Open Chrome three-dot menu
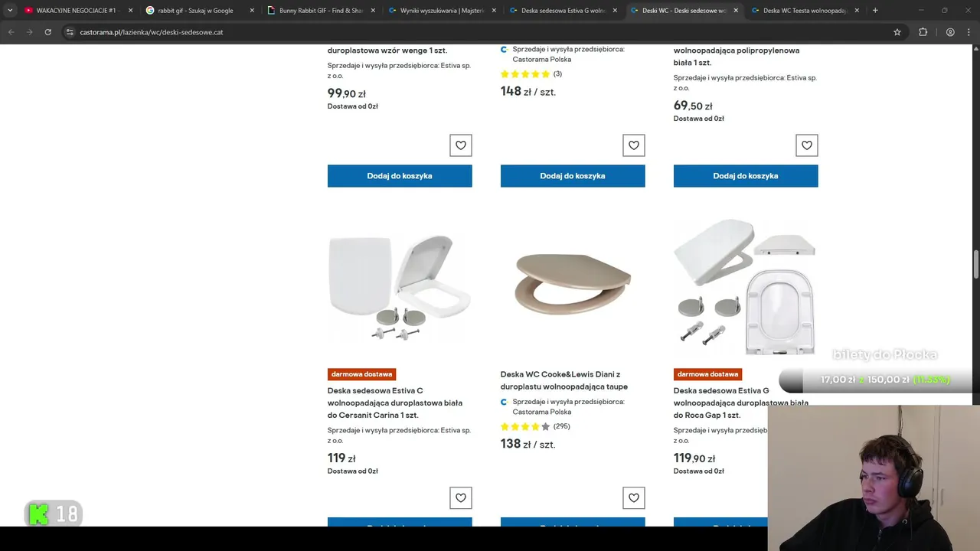The height and width of the screenshot is (551, 980). click(x=969, y=32)
